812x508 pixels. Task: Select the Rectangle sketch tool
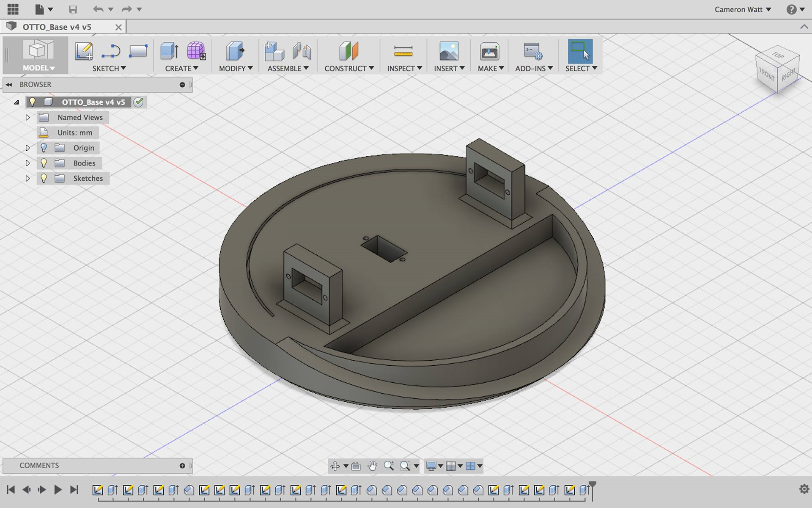point(138,51)
